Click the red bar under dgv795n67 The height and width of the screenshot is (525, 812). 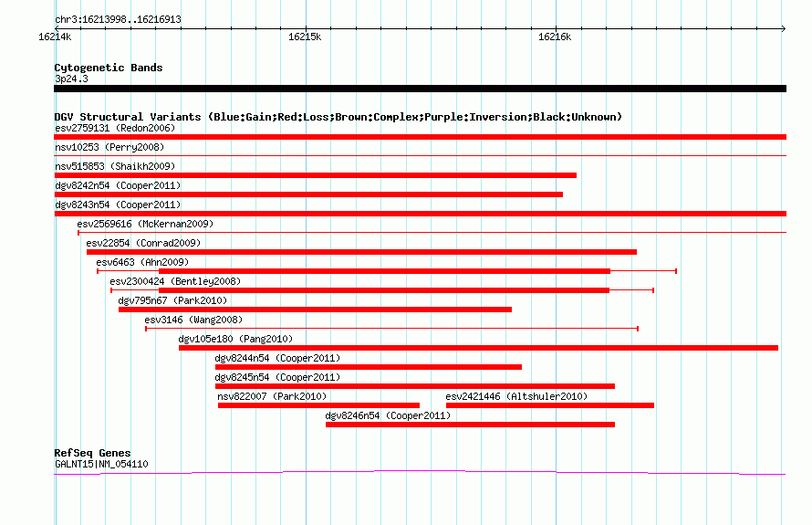[x=315, y=310]
